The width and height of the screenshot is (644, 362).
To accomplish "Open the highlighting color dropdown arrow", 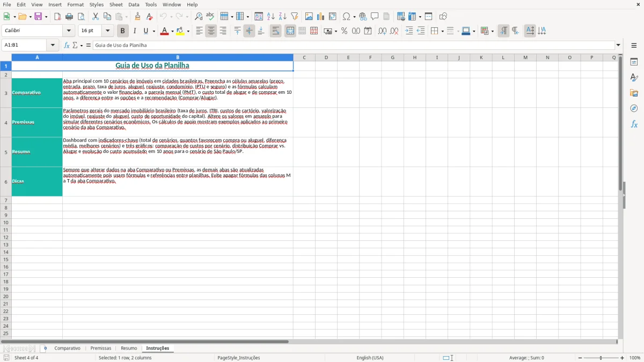I will point(188,31).
